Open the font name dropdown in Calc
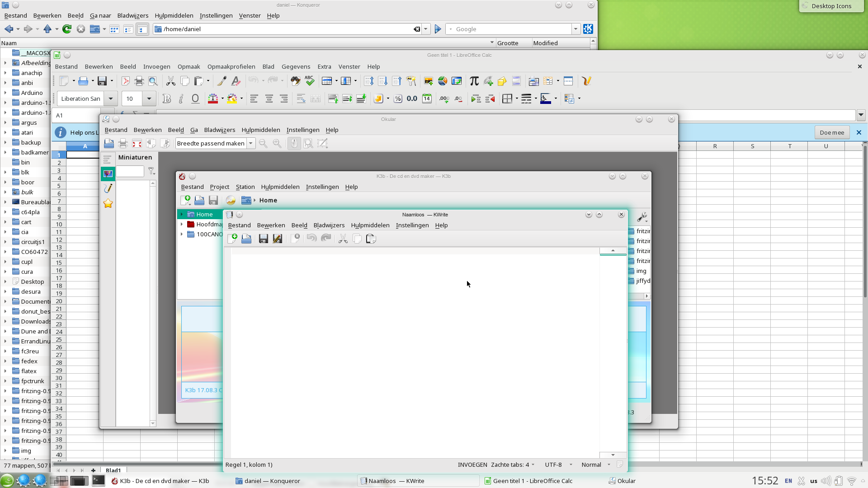This screenshot has width=868, height=488. pos(110,99)
